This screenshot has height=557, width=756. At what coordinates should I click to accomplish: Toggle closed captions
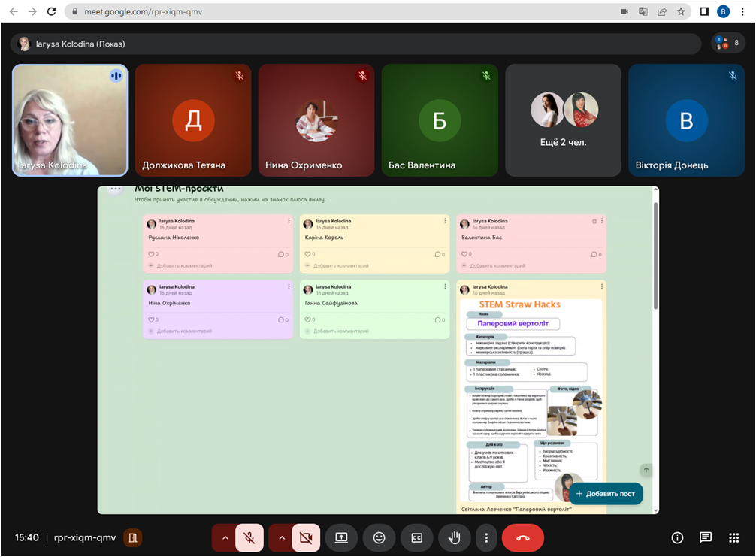[417, 538]
